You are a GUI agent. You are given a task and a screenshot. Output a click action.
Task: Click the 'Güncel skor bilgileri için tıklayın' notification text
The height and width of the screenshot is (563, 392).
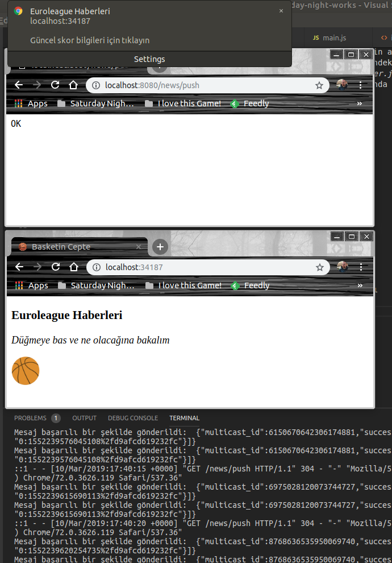pyautogui.click(x=90, y=40)
